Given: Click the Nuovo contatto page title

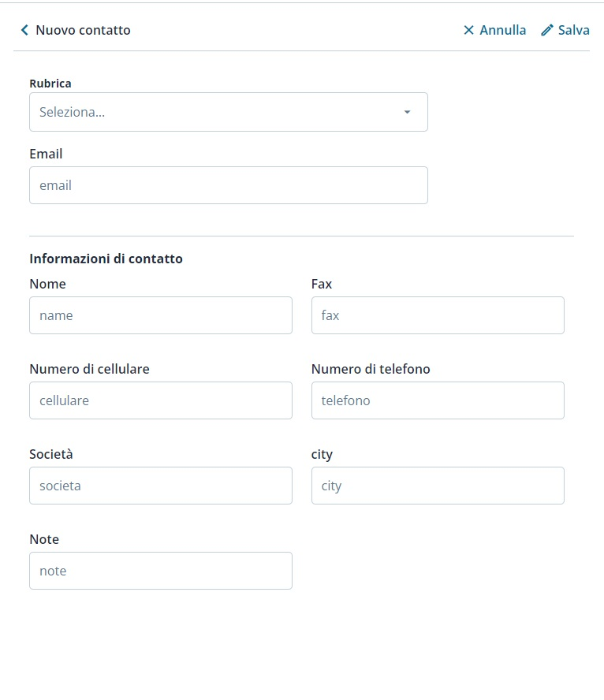Looking at the screenshot, I should 83,30.
